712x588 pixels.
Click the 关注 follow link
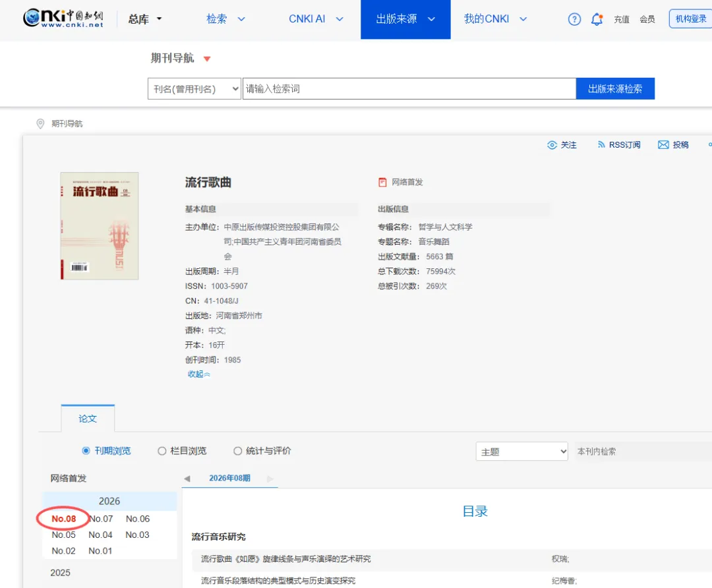click(x=568, y=145)
